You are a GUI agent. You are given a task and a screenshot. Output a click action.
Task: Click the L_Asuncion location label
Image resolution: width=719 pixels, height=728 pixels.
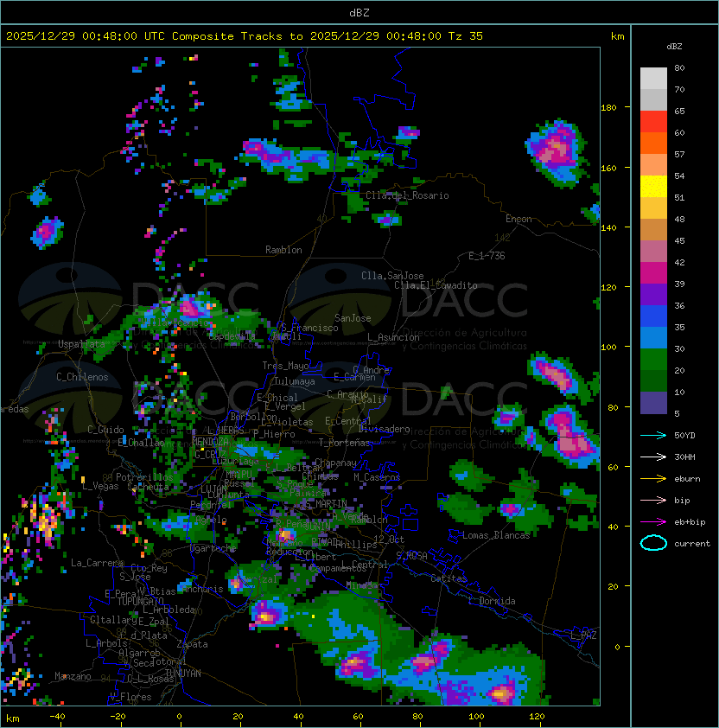393,337
